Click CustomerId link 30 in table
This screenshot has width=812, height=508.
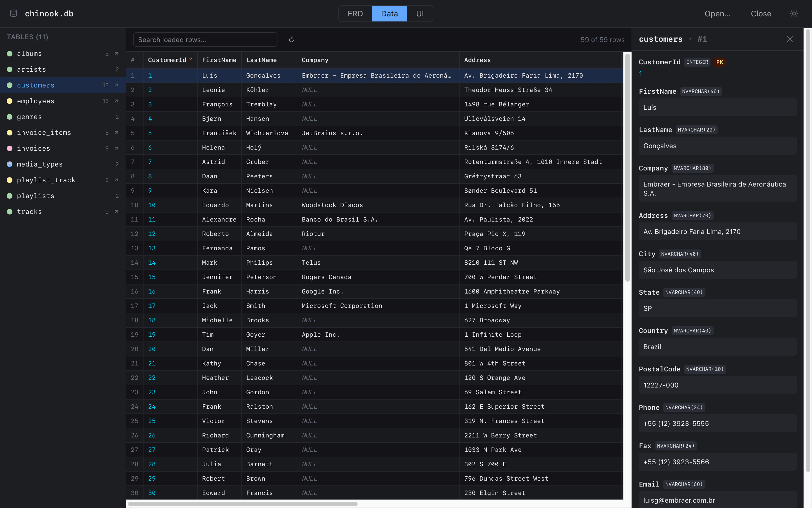(x=152, y=493)
